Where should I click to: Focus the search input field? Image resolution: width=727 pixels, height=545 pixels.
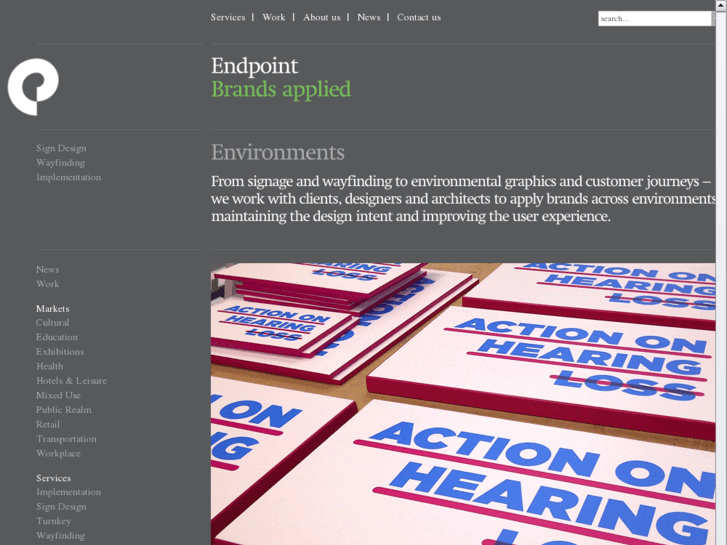[654, 19]
